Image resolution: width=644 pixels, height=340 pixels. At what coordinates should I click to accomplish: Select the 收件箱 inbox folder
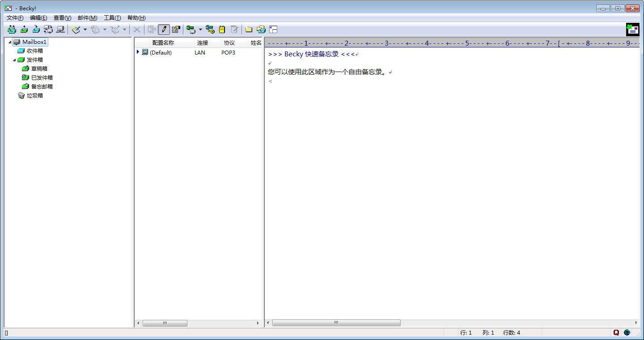click(x=35, y=51)
